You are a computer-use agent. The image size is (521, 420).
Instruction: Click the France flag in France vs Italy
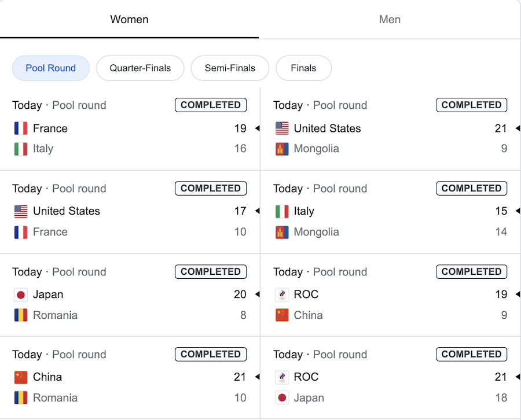coord(21,128)
